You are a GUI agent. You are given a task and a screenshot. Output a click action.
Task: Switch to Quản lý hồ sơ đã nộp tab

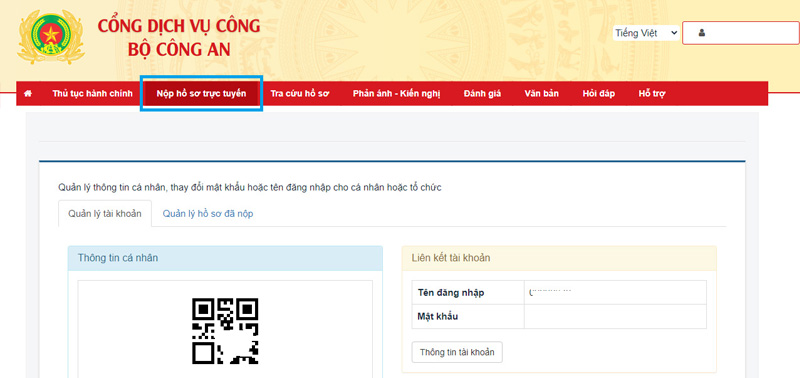[x=208, y=214]
